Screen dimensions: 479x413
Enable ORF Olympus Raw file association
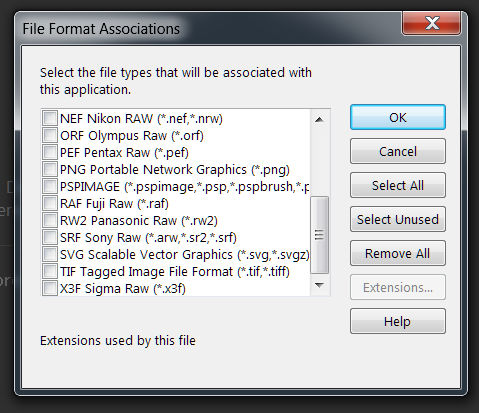50,135
